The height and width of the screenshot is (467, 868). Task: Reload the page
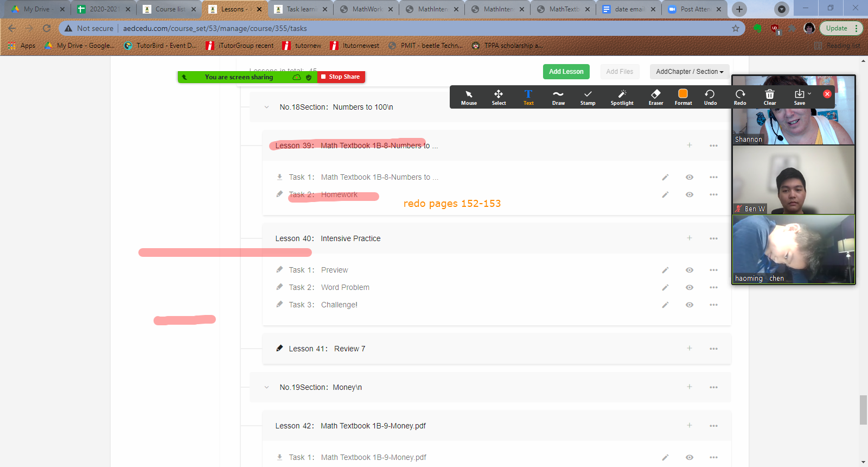47,28
